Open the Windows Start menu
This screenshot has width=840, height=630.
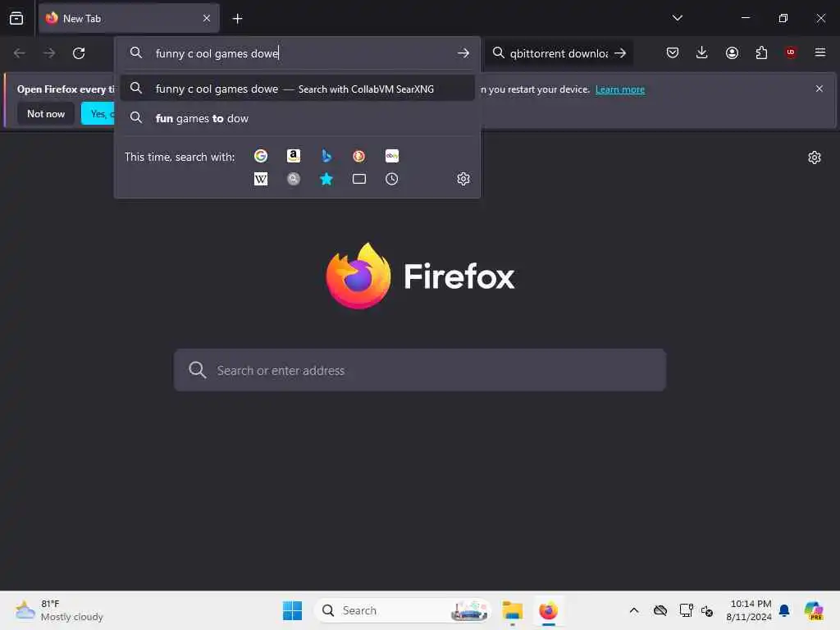pos(293,610)
